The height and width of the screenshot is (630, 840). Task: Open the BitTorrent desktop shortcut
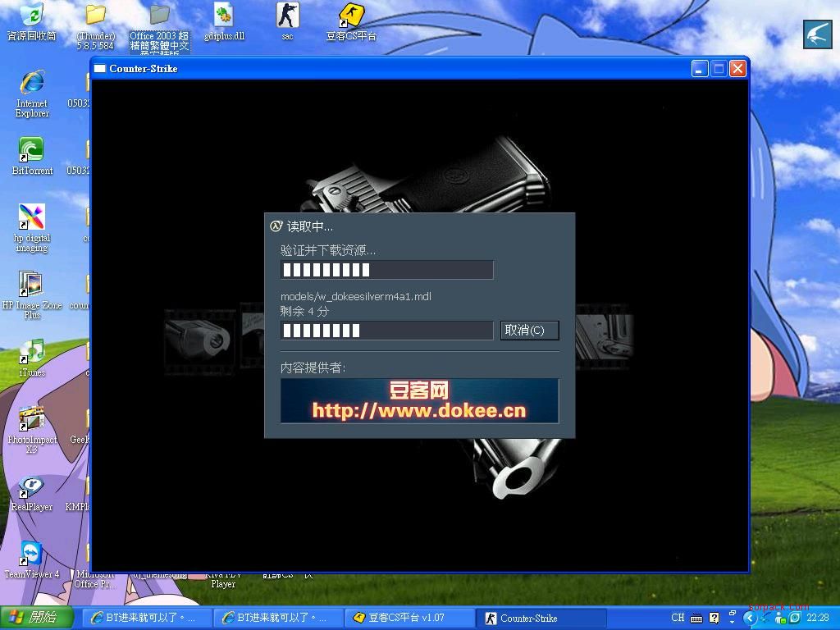click(x=31, y=150)
